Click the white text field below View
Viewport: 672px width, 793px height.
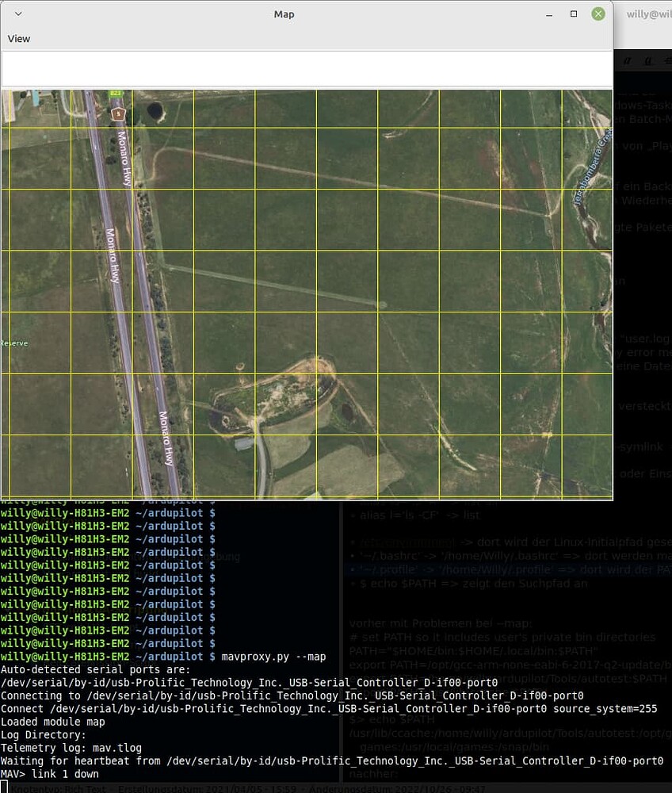click(307, 69)
